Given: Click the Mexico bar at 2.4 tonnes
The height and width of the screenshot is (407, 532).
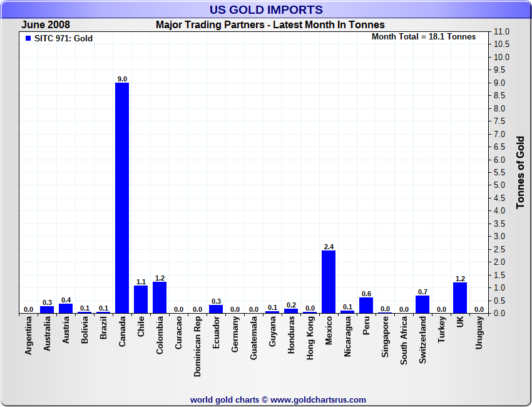Looking at the screenshot, I should pyautogui.click(x=329, y=282).
